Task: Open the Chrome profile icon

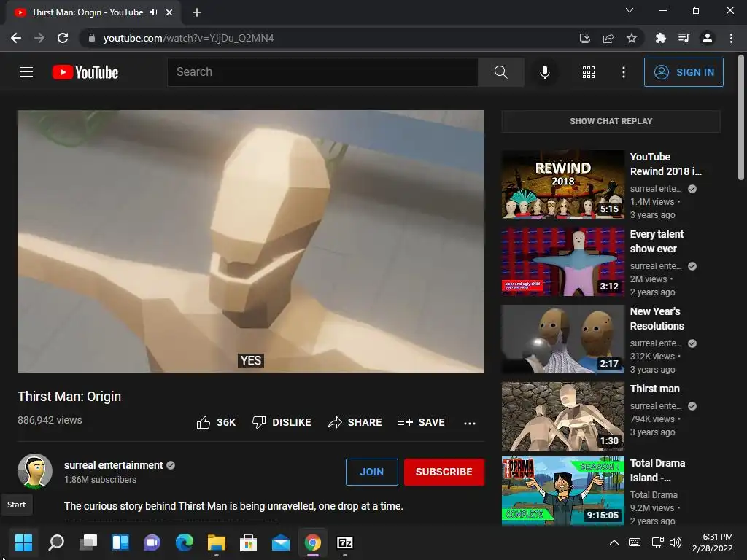Action: 708,38
